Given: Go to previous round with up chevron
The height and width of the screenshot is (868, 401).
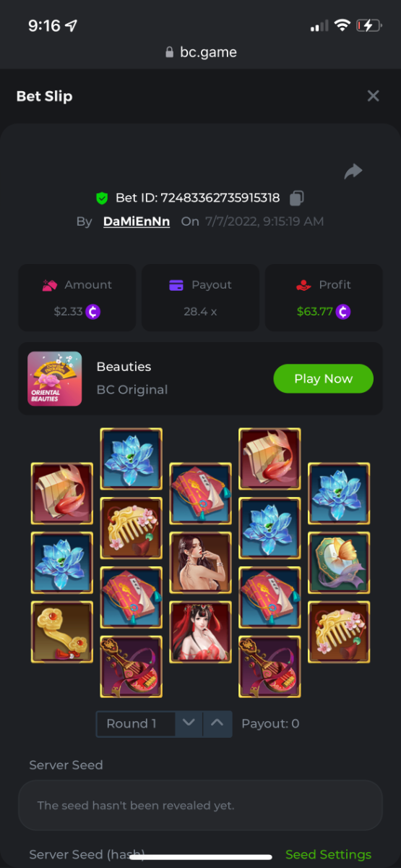Looking at the screenshot, I should click(217, 723).
